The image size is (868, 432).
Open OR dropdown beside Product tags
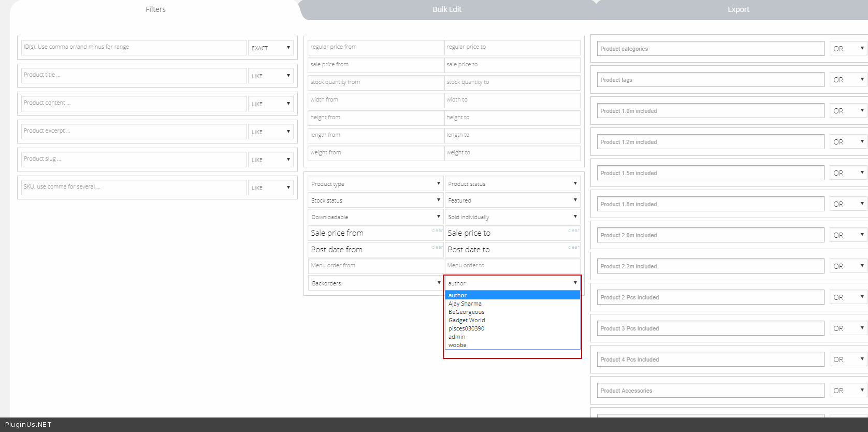[848, 80]
